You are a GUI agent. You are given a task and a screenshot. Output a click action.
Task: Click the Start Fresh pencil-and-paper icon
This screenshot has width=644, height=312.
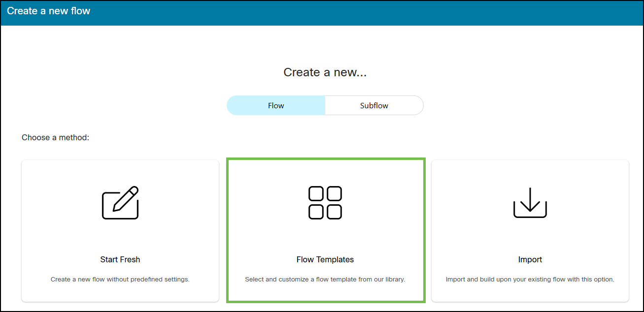coord(120,203)
